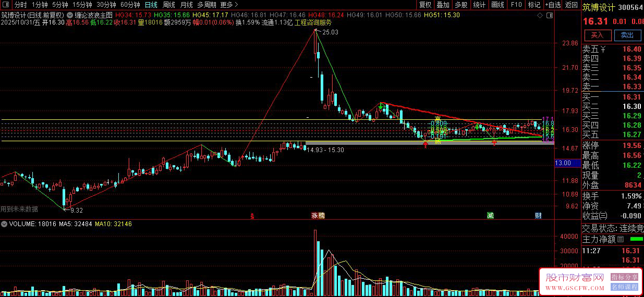The image size is (644, 297).
Task: Click the 涨榜 marker on timeline
Action: [x=318, y=215]
